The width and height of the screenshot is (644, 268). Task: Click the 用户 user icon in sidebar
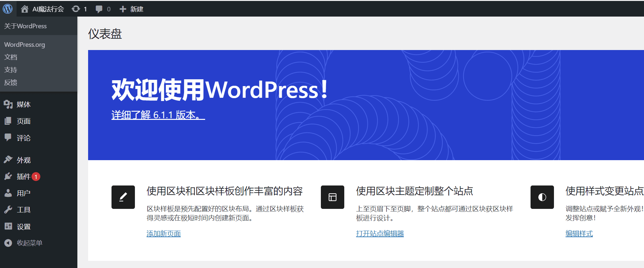pos(8,193)
